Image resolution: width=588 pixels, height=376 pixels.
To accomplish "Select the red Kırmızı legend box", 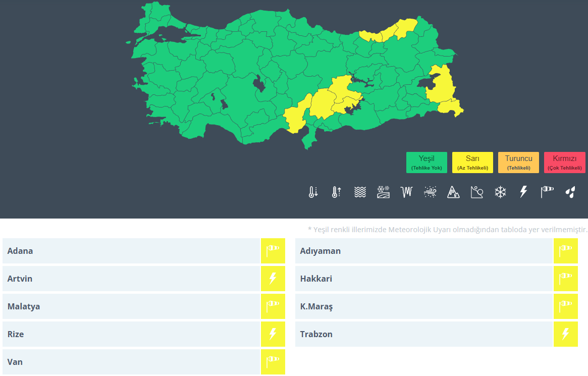I will (564, 163).
